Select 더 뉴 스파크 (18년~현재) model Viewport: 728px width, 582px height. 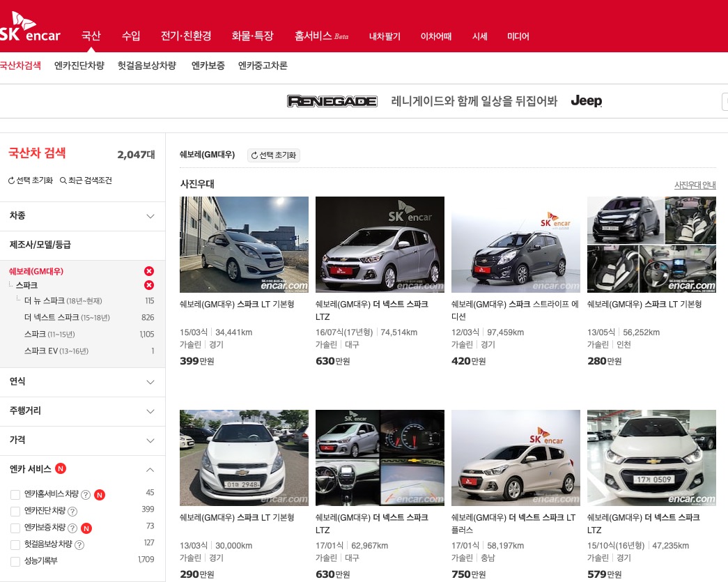tap(63, 301)
